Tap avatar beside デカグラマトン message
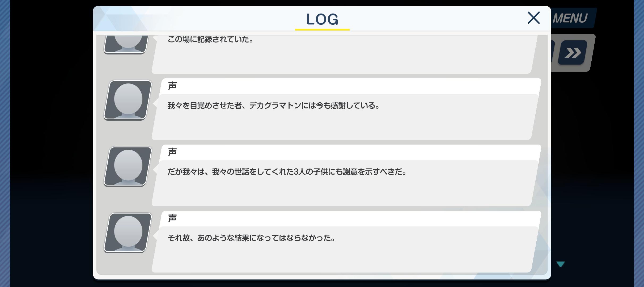Screen dimensions: 644x287 tap(128, 100)
